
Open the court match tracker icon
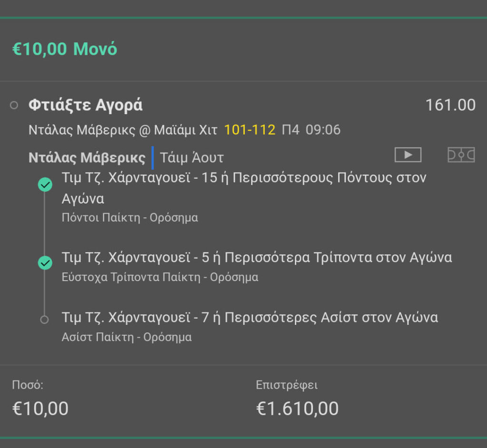coord(461,155)
